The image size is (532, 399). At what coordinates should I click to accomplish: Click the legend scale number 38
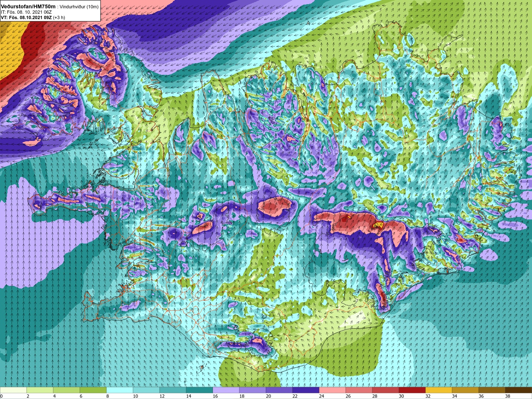507,396
